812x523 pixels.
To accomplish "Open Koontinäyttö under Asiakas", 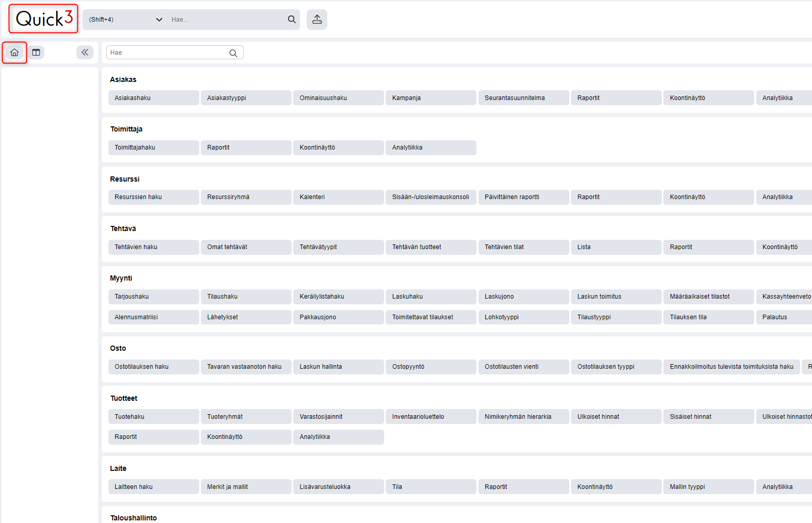I will tap(709, 98).
